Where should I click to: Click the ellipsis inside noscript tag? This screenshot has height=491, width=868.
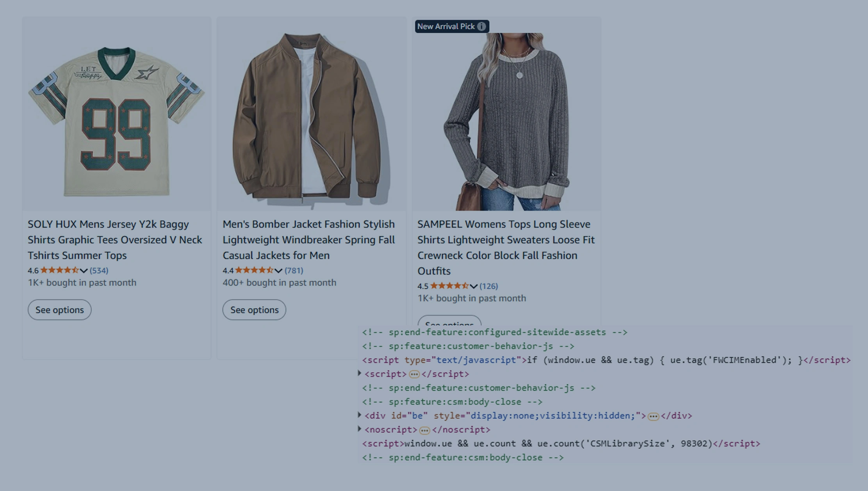pyautogui.click(x=424, y=430)
